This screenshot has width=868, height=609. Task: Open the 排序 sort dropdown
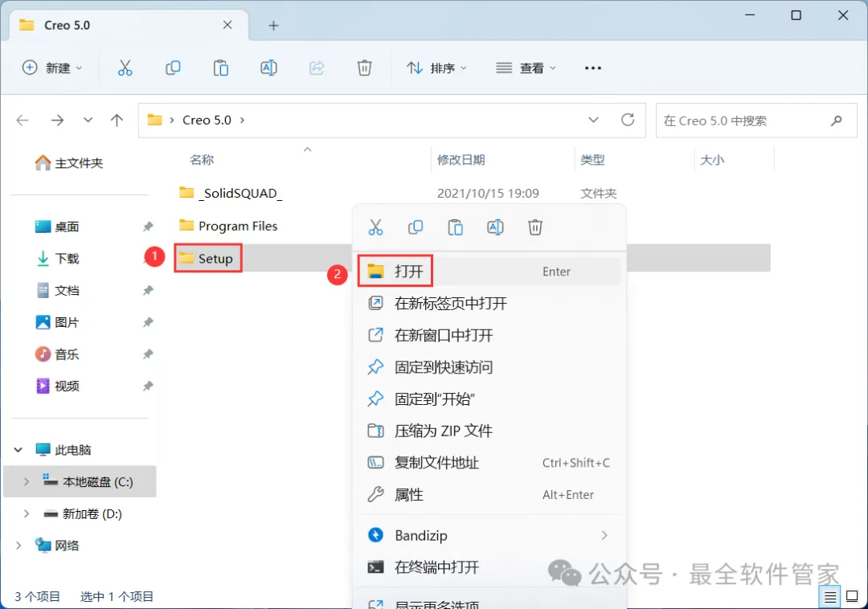(437, 68)
